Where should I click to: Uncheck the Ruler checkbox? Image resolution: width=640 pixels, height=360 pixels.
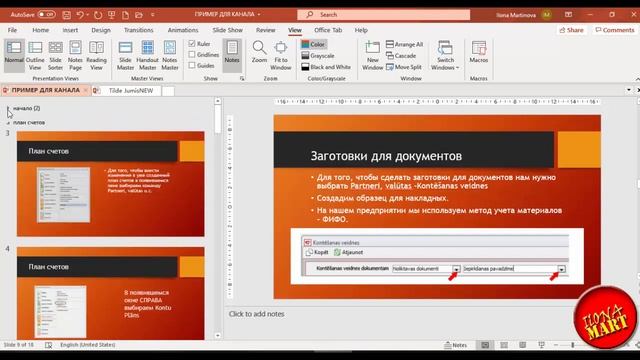click(192, 44)
